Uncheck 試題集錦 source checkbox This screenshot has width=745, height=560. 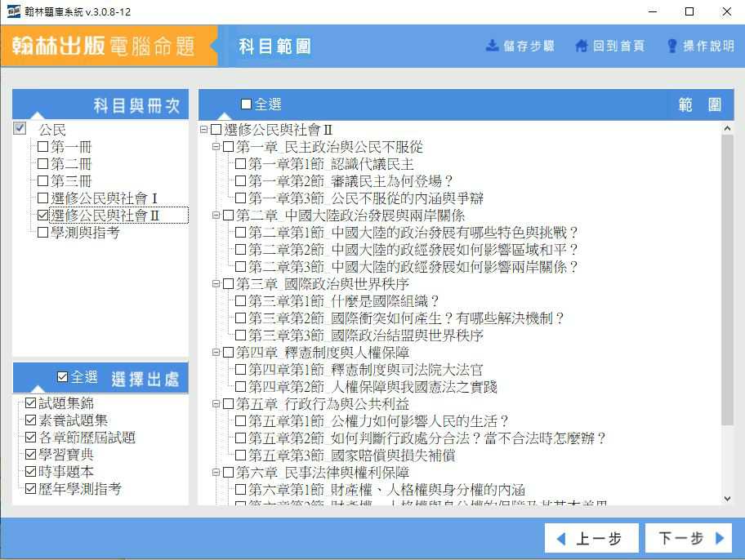pos(30,403)
